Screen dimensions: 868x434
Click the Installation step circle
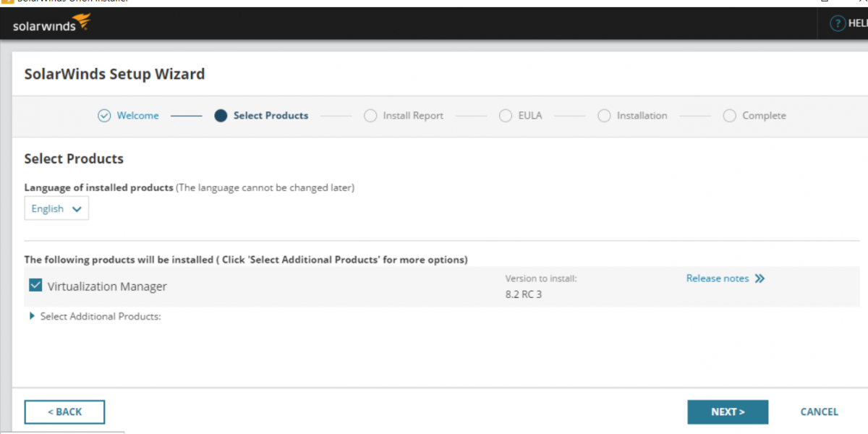(604, 116)
